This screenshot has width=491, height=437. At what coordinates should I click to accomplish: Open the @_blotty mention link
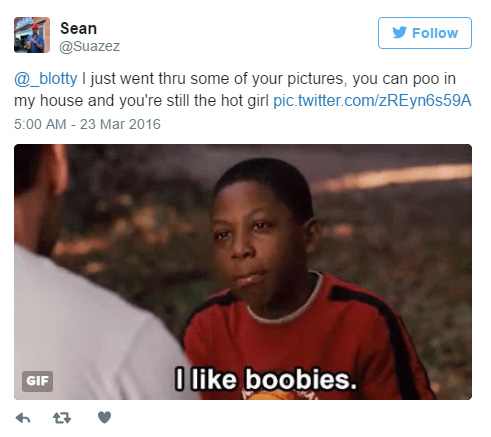46,79
